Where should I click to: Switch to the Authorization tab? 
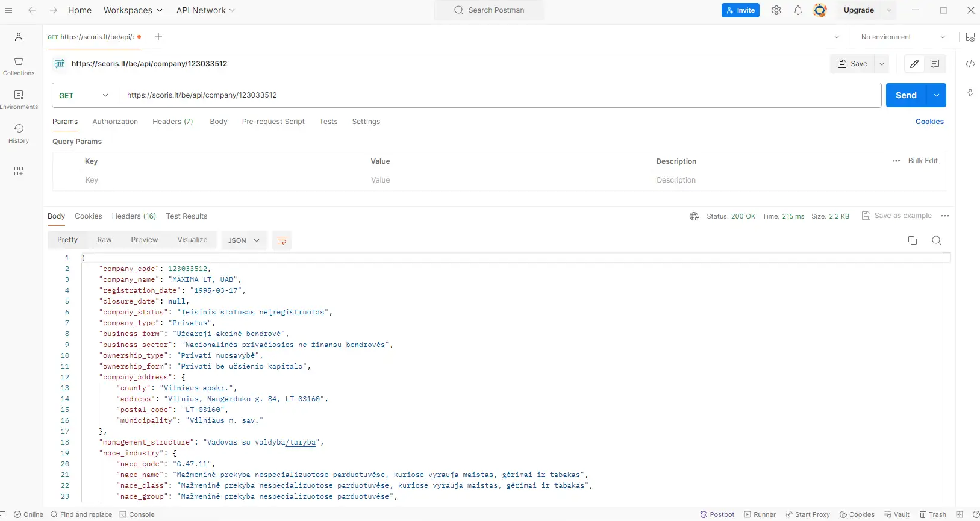pyautogui.click(x=115, y=122)
